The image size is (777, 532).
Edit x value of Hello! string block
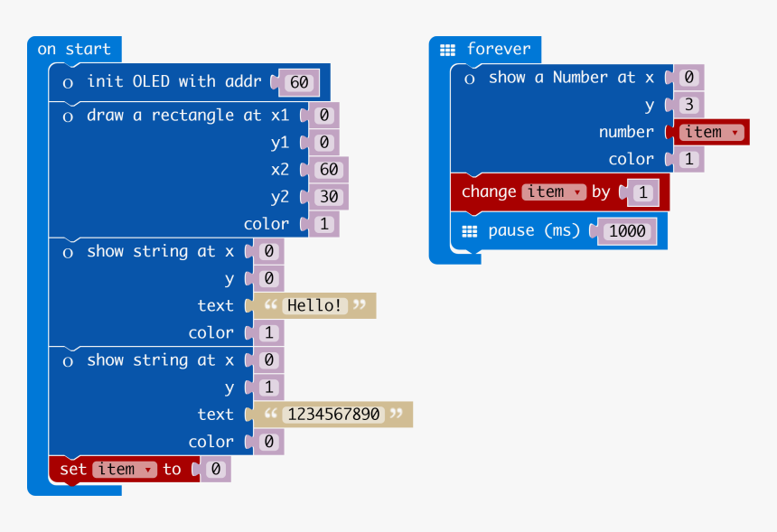point(268,251)
